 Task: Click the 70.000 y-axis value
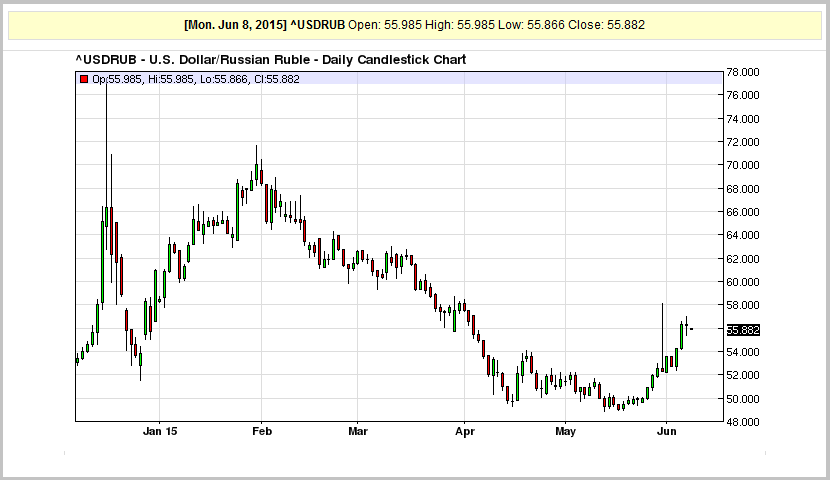pyautogui.click(x=743, y=165)
